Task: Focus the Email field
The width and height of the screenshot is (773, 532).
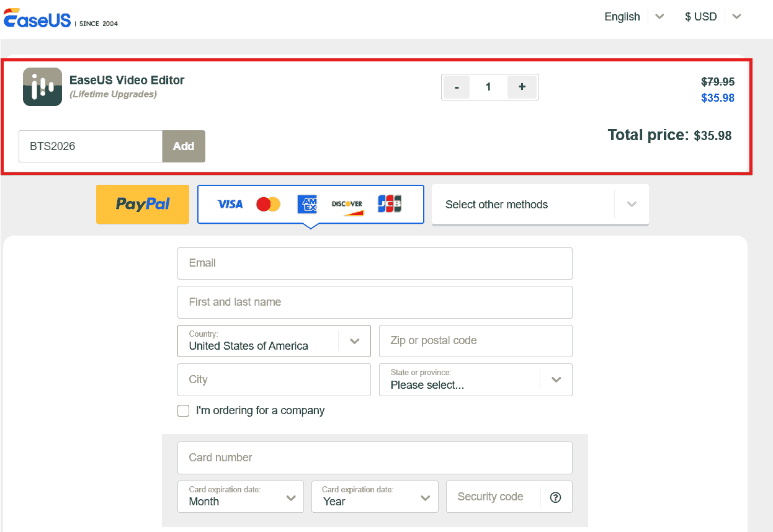Action: 375,264
